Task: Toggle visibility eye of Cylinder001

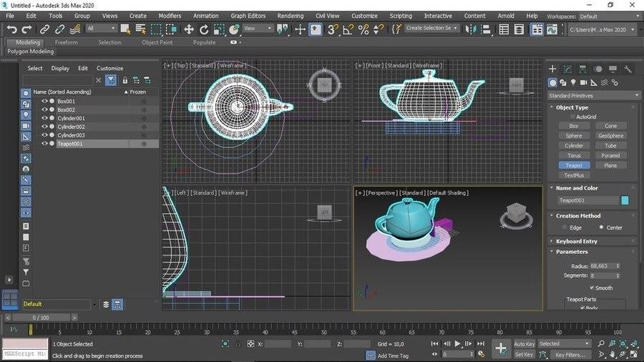Action: coord(44,118)
